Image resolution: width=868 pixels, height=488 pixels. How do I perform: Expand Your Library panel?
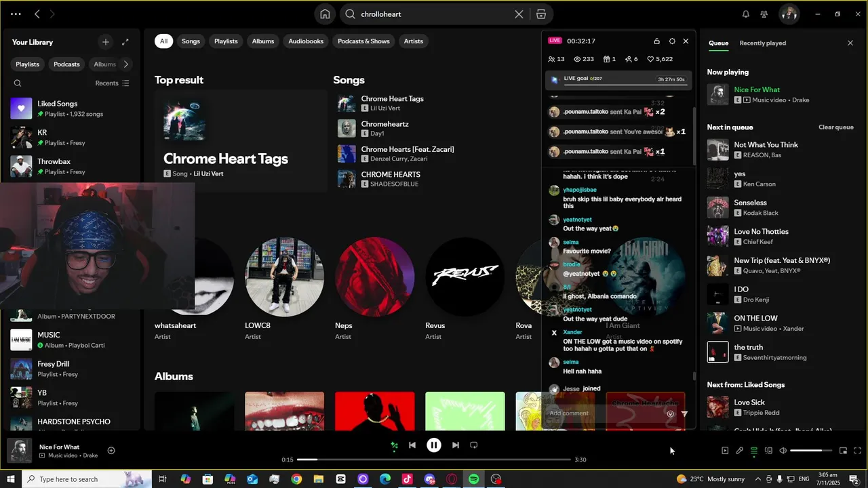125,42
